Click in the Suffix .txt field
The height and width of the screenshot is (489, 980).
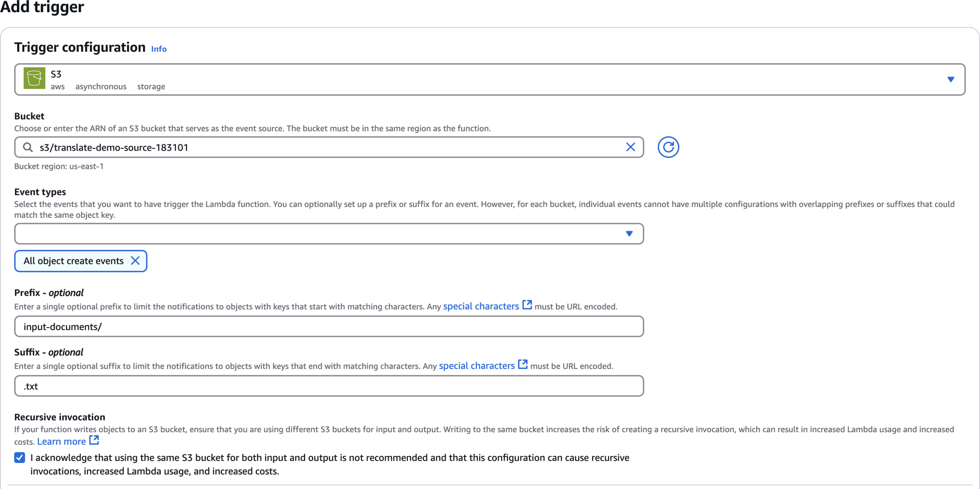pyautogui.click(x=328, y=386)
